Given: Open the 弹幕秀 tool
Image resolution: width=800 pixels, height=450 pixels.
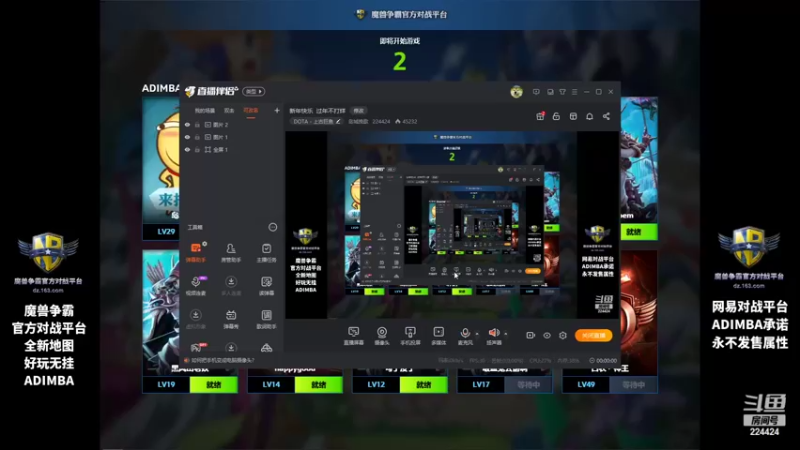Looking at the screenshot, I should point(231,319).
